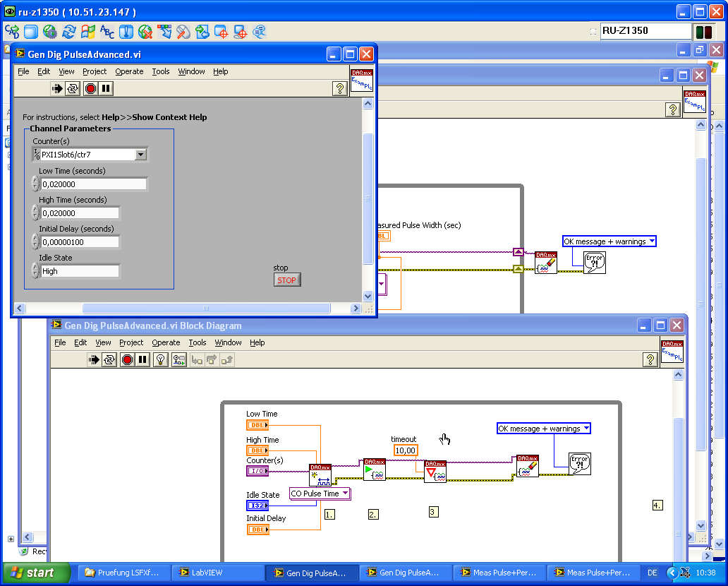Click the mouse icon in viewer toolbar
This screenshot has width=728, height=586.
(183, 32)
